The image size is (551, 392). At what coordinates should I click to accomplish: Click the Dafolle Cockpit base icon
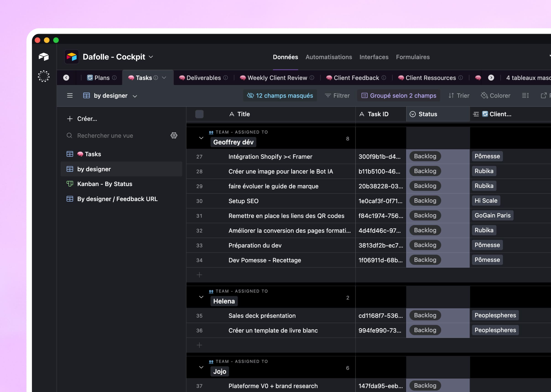tap(72, 57)
